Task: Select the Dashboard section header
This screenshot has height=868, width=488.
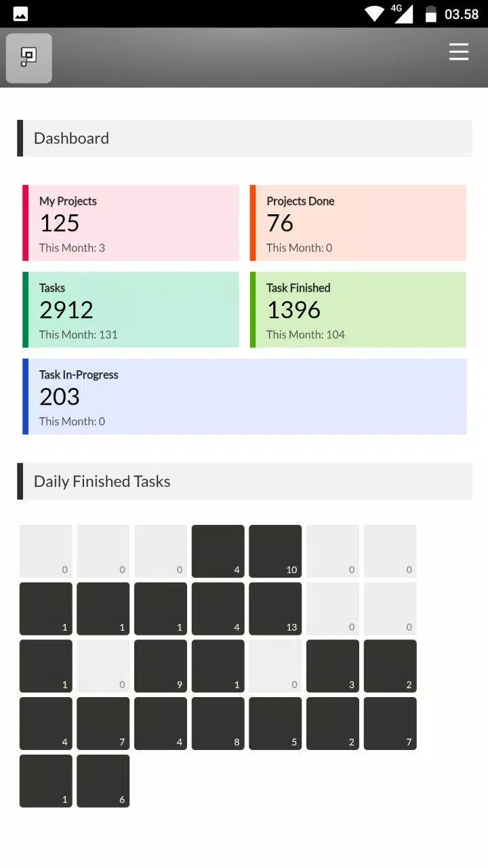Action: click(245, 138)
